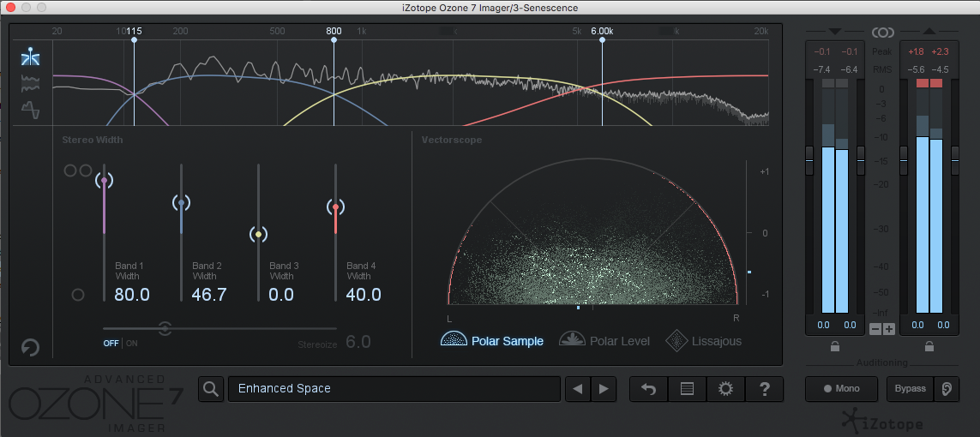This screenshot has height=437, width=980.
Task: Toggle the lock icon under output meters
Action: (929, 346)
